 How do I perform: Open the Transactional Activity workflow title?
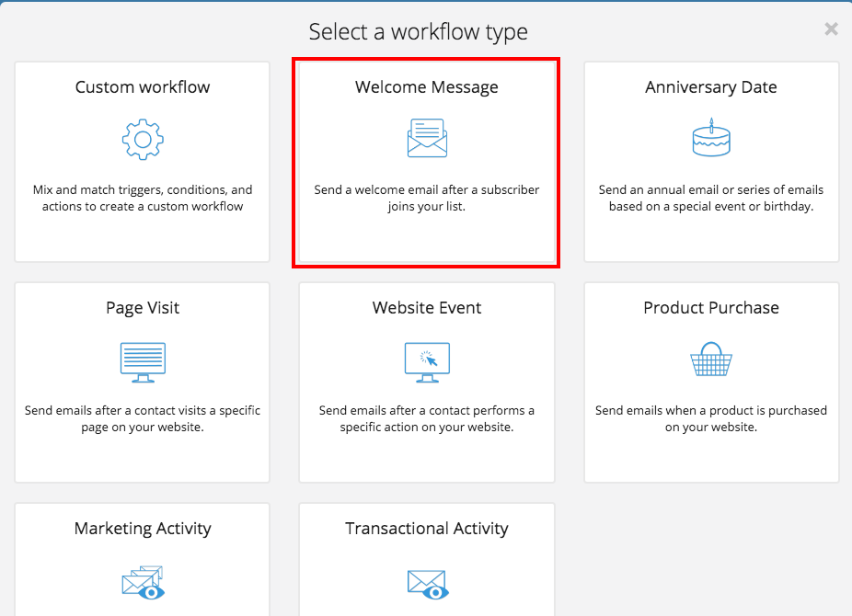(427, 529)
